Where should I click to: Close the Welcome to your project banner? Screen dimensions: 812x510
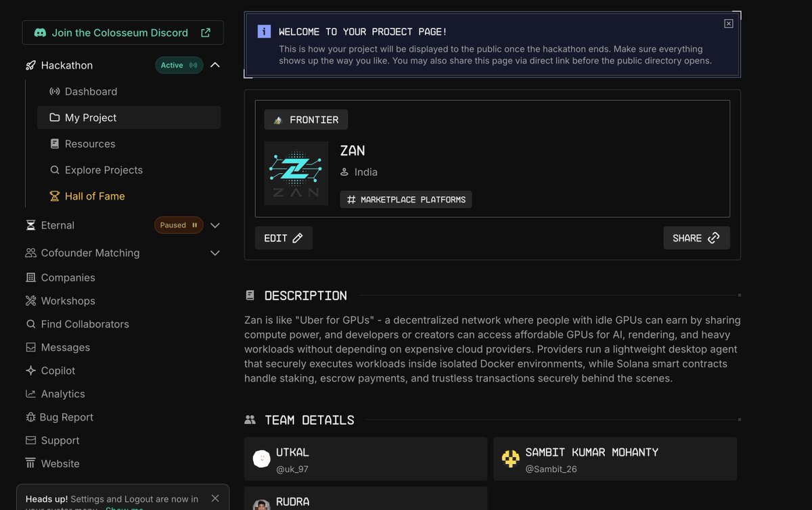(x=729, y=24)
